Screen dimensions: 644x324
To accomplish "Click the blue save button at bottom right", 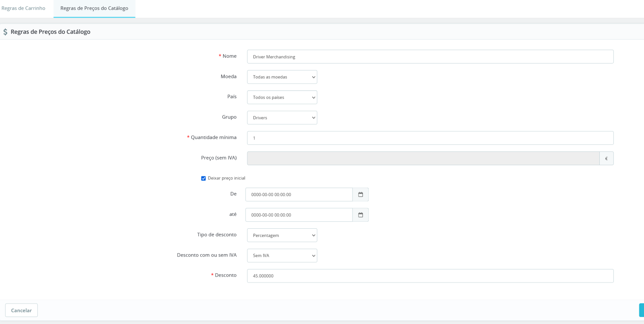I will coord(641,310).
